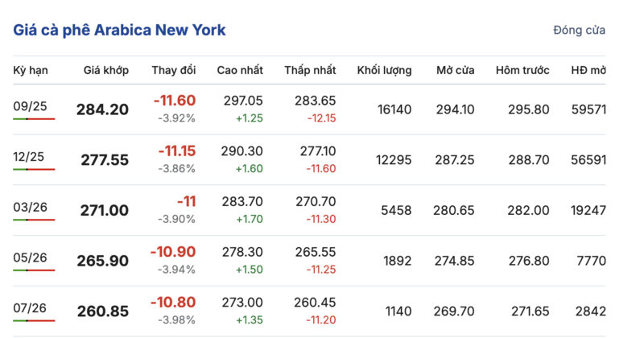644x338 pixels.
Task: Click the 'Giá cà phê Arabica New York' title
Action: [119, 30]
